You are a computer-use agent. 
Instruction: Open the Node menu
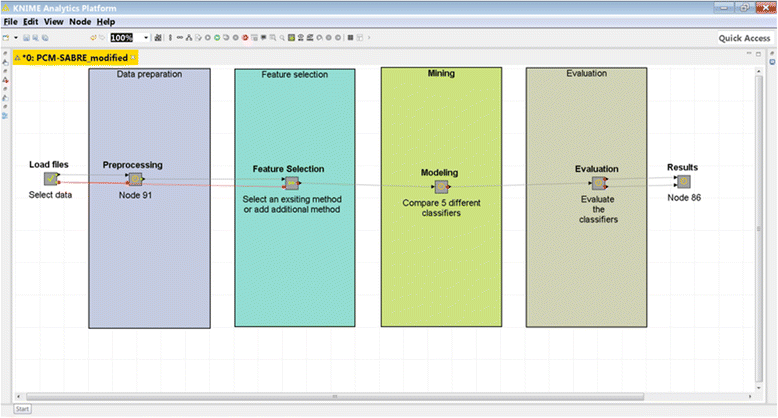[80, 22]
